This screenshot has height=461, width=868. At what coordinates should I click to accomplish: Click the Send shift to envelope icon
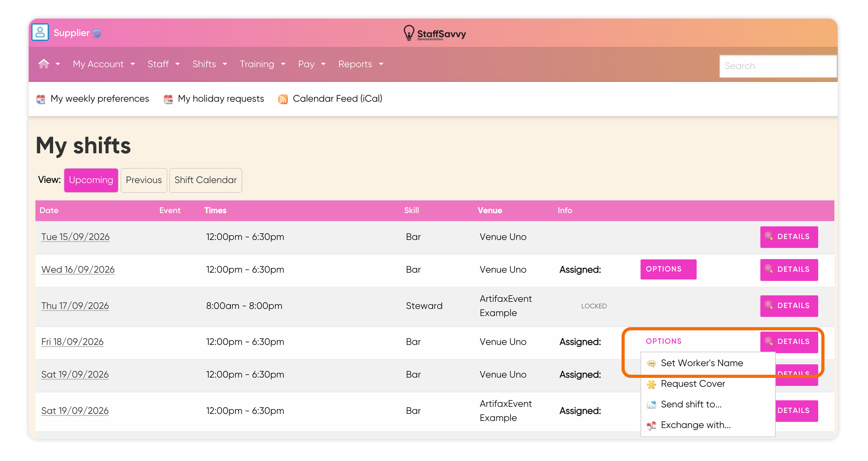[x=651, y=404]
